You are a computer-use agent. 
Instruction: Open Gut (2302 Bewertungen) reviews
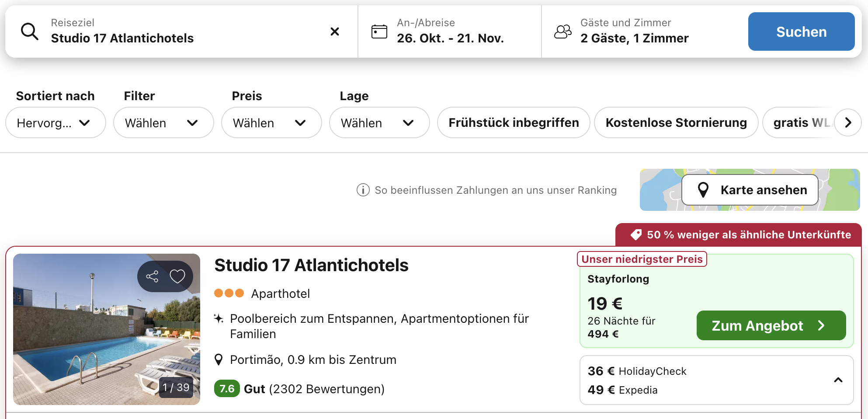click(x=314, y=389)
